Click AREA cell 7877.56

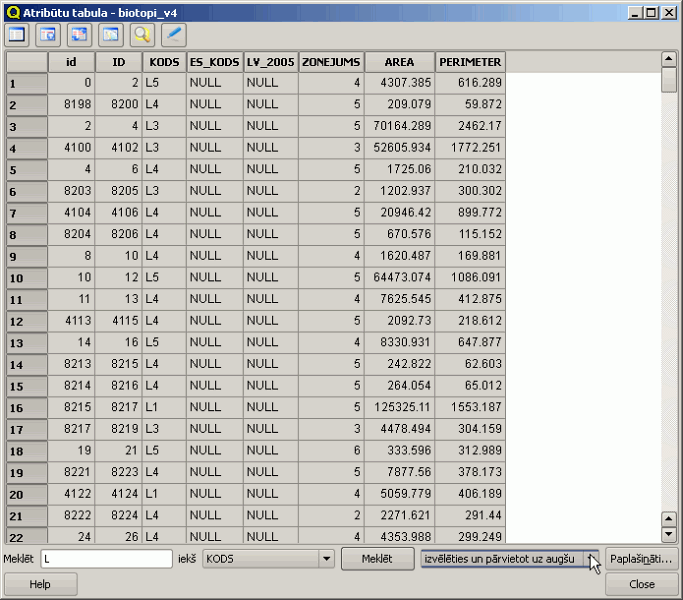coord(399,472)
